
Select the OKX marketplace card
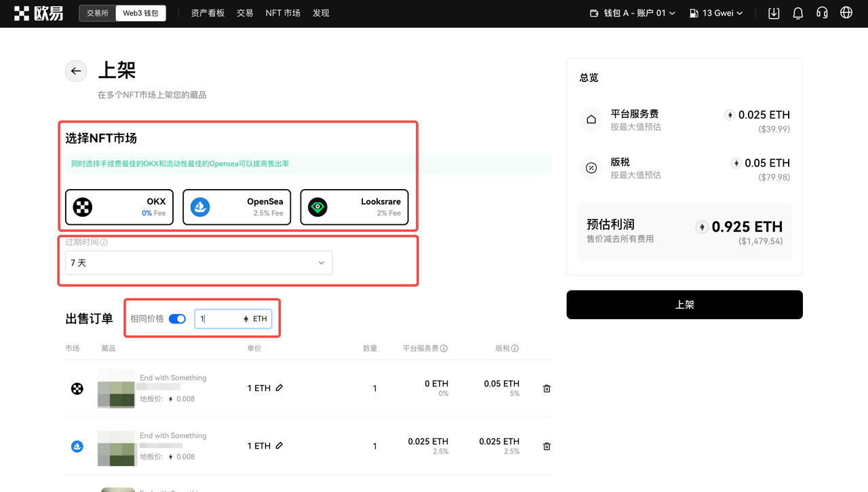click(x=119, y=207)
